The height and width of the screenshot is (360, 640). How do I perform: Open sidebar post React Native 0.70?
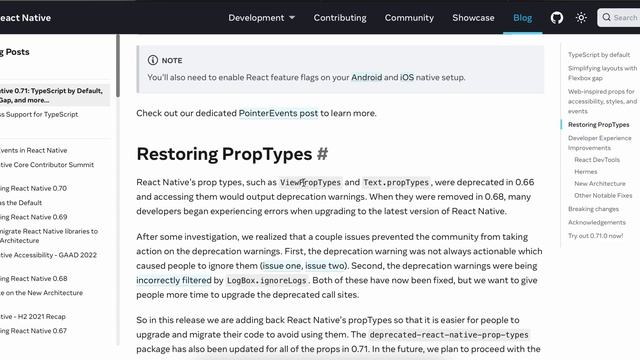[33, 188]
